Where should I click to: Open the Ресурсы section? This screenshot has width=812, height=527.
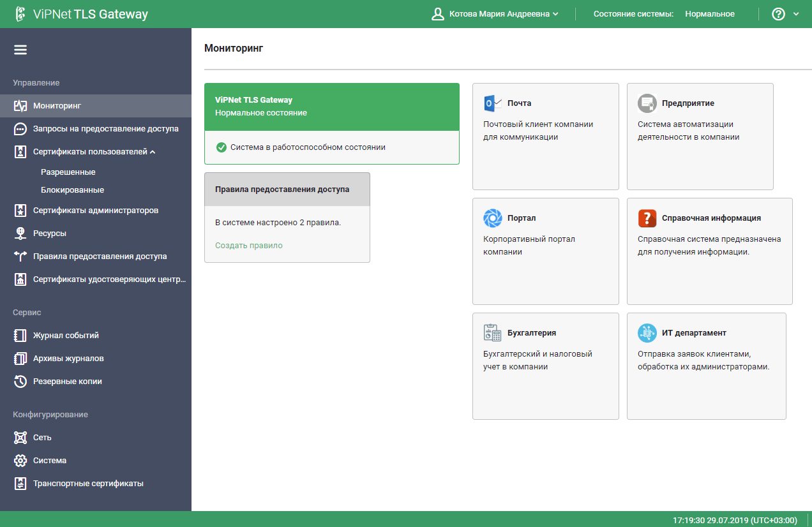(x=96, y=234)
